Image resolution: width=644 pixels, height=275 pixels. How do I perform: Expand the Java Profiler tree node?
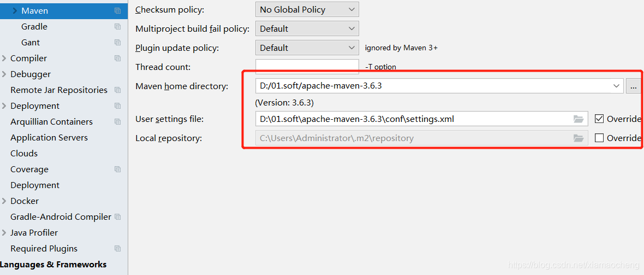click(x=4, y=232)
